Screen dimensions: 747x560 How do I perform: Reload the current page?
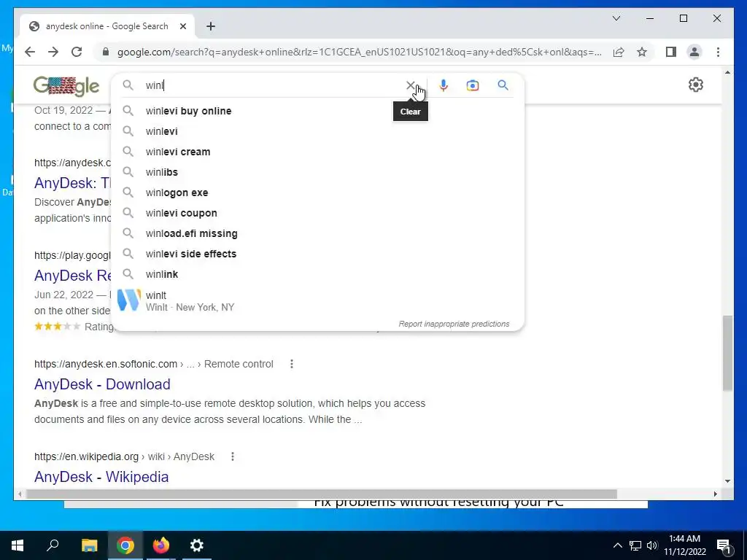(77, 52)
